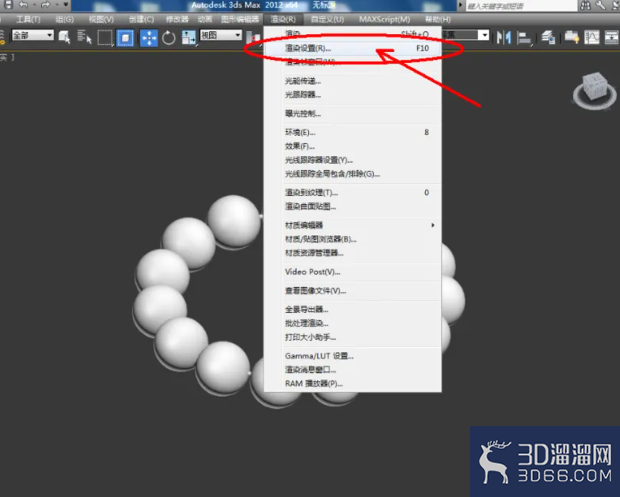Choose 光线跟踪器设置(Y)... menu entry
Viewport: 620px width, 497px height.
353,160
